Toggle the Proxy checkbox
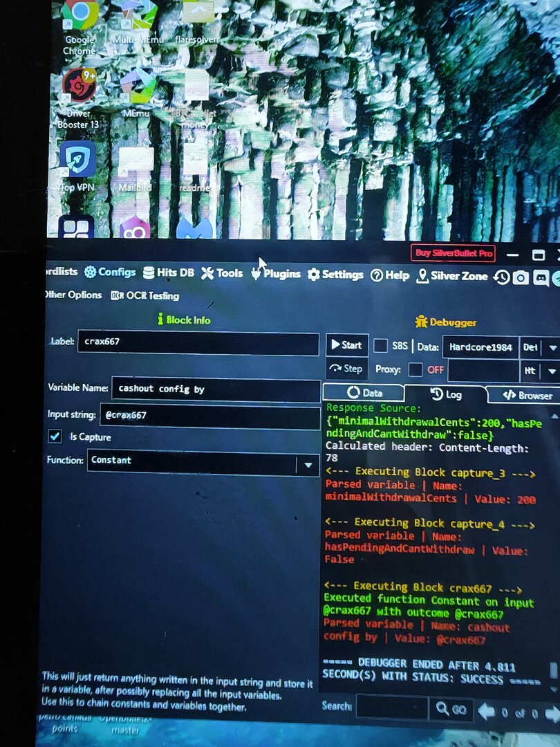560x747 pixels. click(x=415, y=369)
